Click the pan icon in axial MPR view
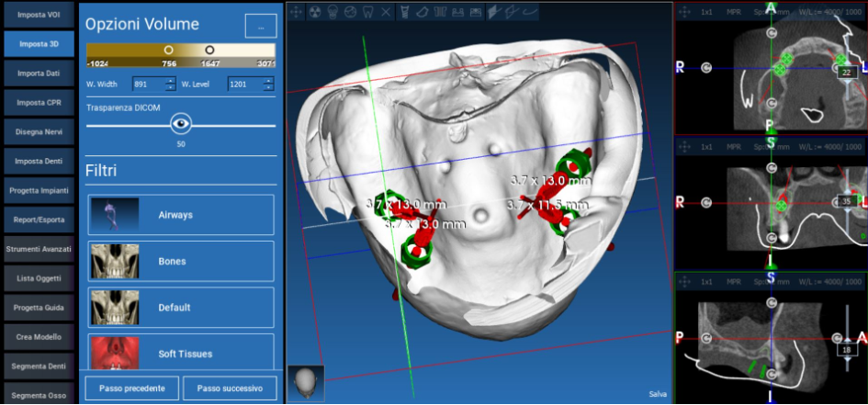This screenshot has height=405, width=868. [685, 12]
